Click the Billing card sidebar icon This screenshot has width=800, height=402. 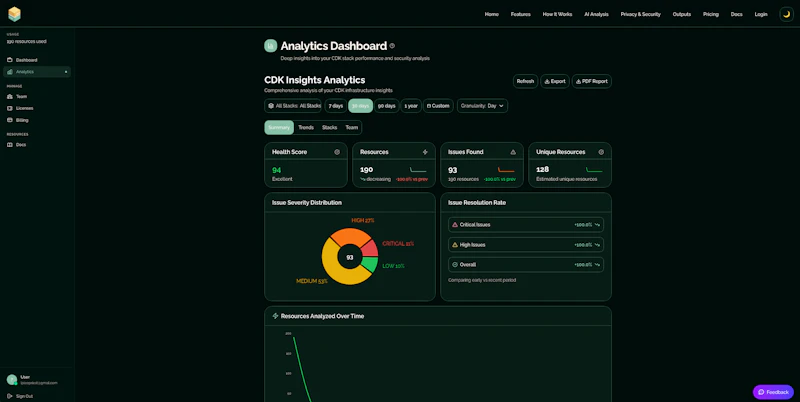[10, 120]
